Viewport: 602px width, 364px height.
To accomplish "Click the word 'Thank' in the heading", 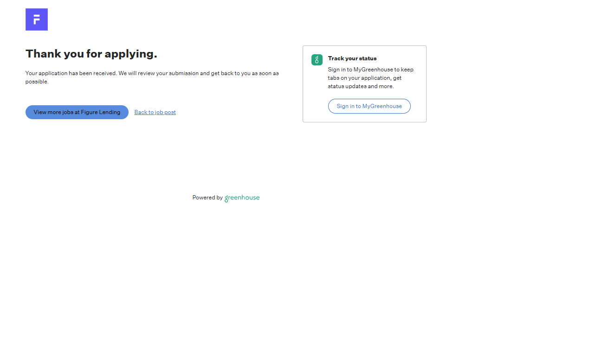I will 43,54.
